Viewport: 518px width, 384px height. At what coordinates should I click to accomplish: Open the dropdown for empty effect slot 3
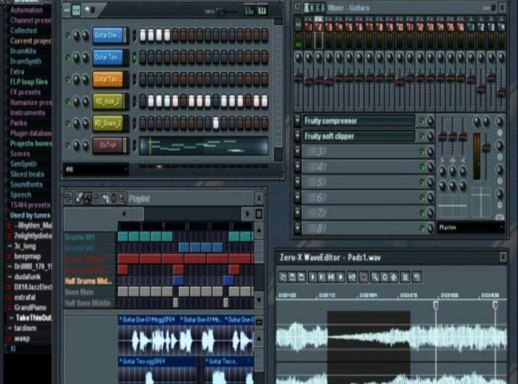297,151
